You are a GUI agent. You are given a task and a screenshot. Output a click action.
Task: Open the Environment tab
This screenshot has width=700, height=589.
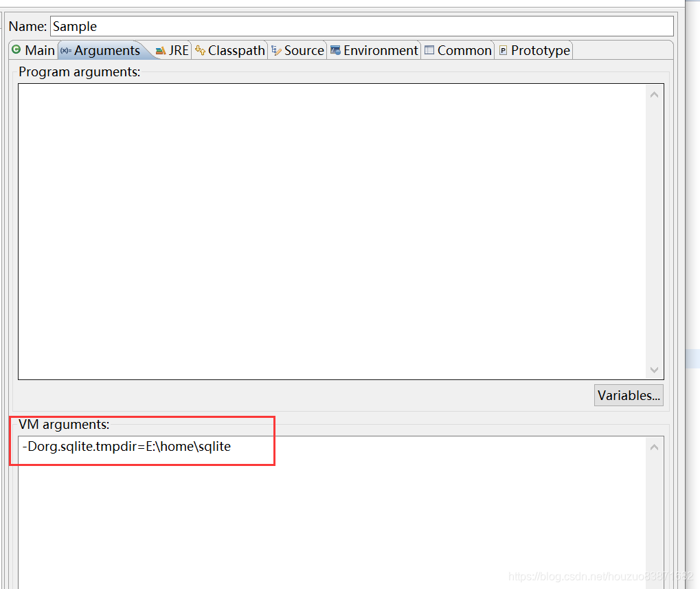pyautogui.click(x=374, y=50)
